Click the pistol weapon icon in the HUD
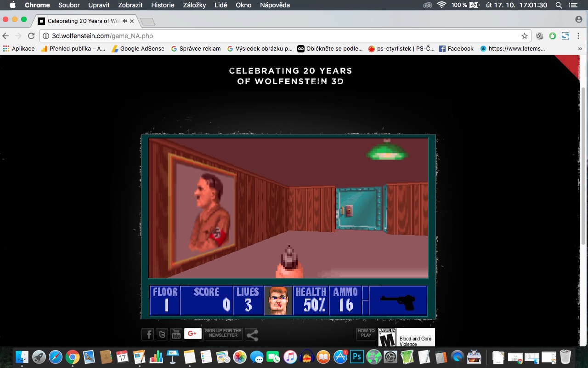The image size is (588, 368). (x=398, y=301)
